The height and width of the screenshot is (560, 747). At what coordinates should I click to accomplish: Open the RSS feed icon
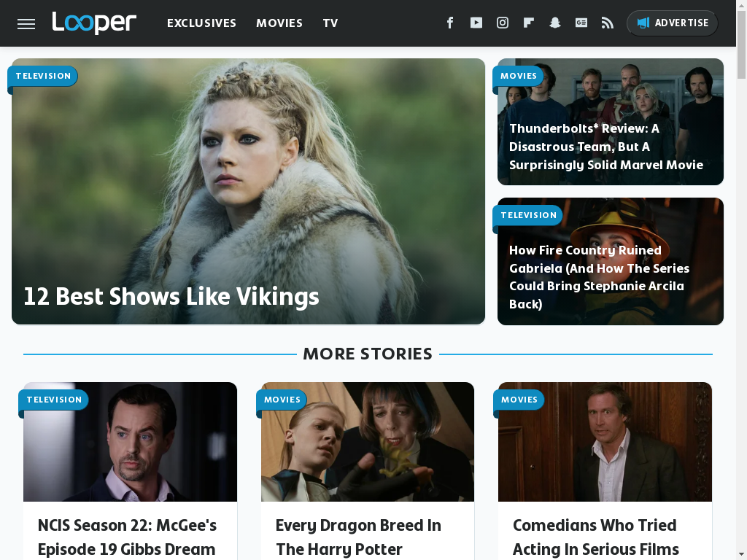pyautogui.click(x=607, y=23)
